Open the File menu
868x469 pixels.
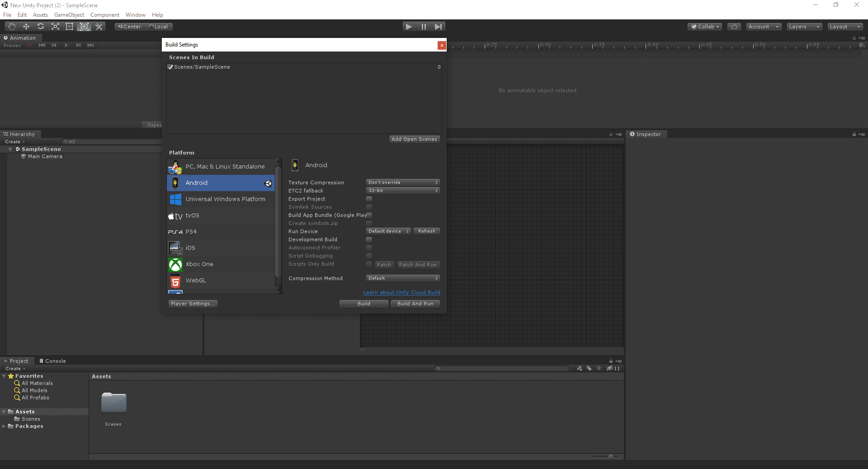(7, 15)
